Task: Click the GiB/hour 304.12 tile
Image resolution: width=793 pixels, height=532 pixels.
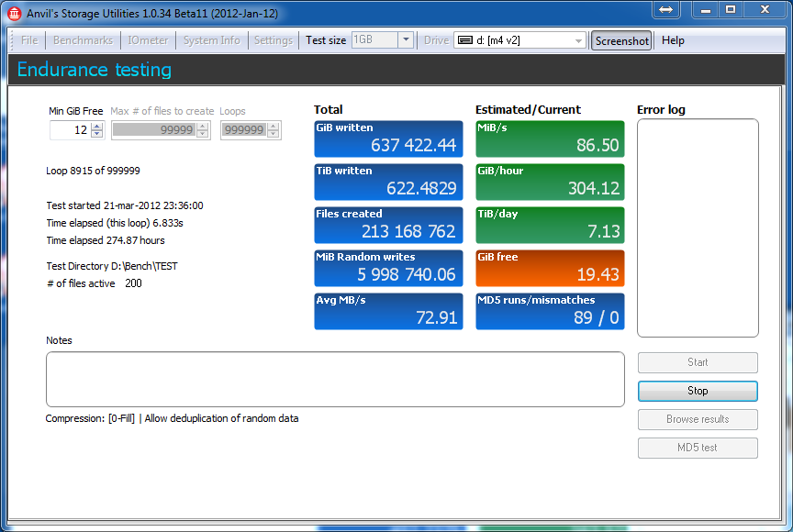Action: [551, 182]
